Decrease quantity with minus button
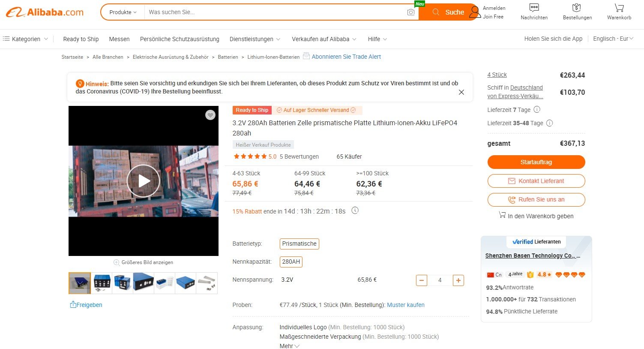The width and height of the screenshot is (644, 349). click(x=422, y=280)
